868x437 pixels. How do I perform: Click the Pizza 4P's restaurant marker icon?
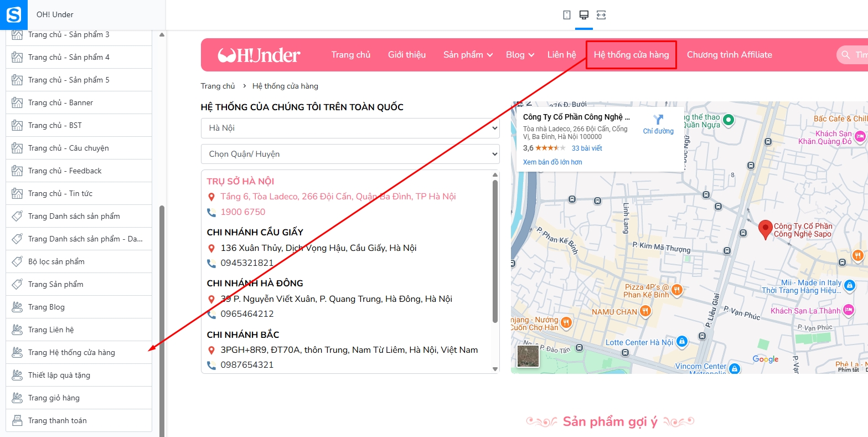point(676,290)
